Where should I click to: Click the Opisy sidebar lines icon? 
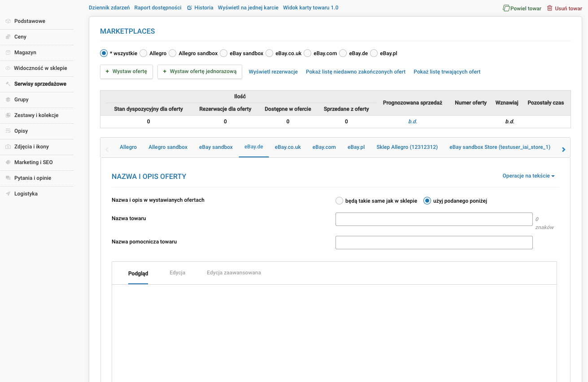[x=8, y=131]
